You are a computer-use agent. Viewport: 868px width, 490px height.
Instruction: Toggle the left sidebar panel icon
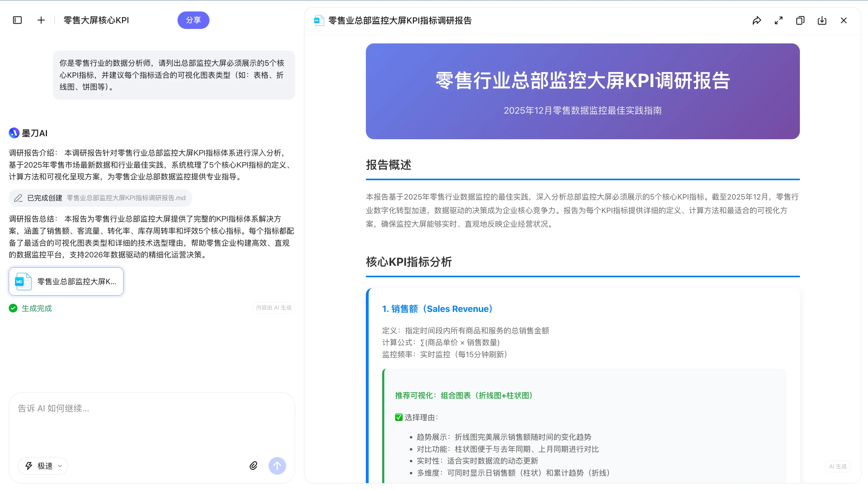[17, 20]
